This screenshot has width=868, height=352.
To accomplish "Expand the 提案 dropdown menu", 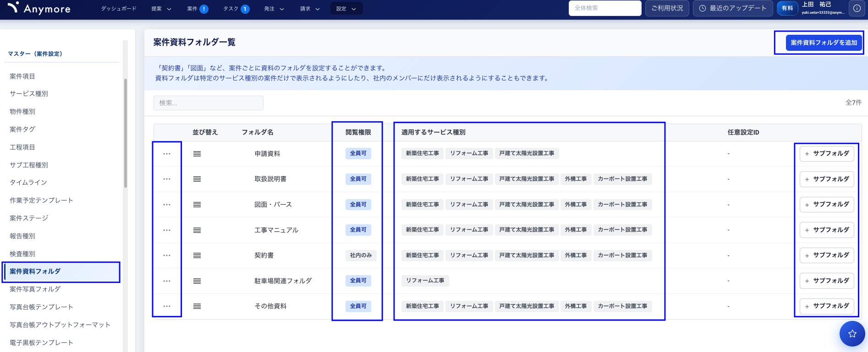I will pyautogui.click(x=161, y=9).
